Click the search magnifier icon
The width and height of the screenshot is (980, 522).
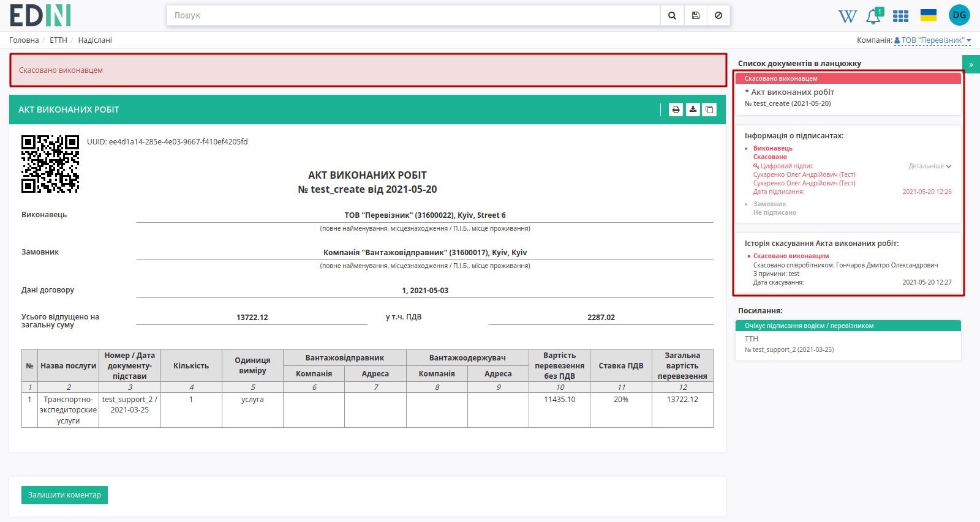click(672, 15)
